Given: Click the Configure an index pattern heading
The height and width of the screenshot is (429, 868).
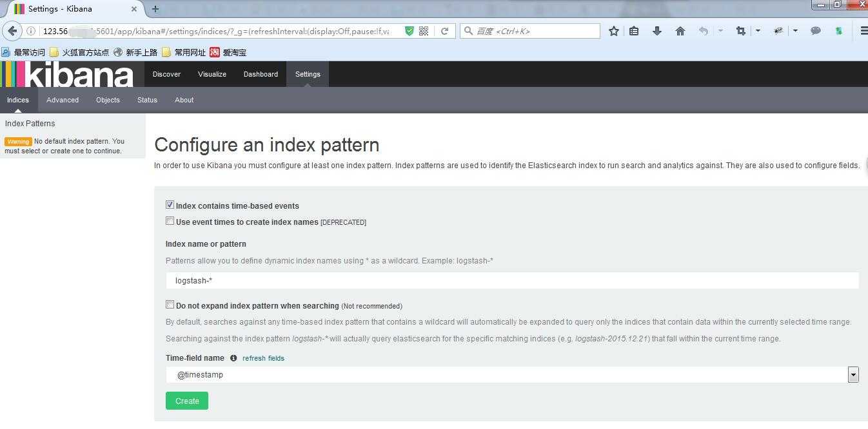Looking at the screenshot, I should pyautogui.click(x=267, y=144).
